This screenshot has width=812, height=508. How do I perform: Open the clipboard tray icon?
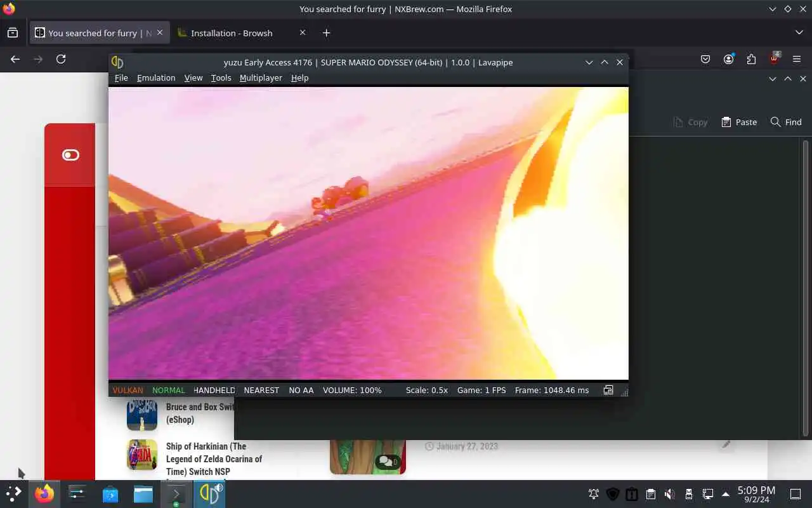point(651,494)
